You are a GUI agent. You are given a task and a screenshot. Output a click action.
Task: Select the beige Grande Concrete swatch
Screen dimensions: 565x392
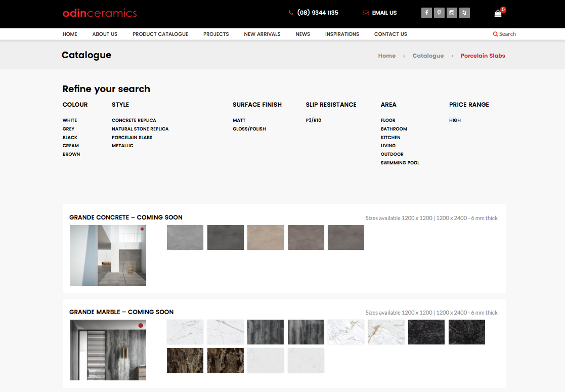266,237
